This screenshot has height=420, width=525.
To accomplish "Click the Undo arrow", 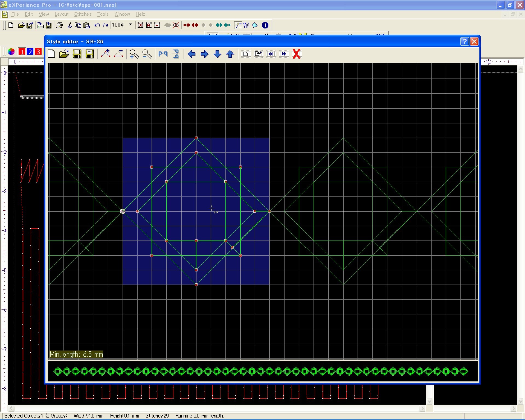I will [97, 25].
